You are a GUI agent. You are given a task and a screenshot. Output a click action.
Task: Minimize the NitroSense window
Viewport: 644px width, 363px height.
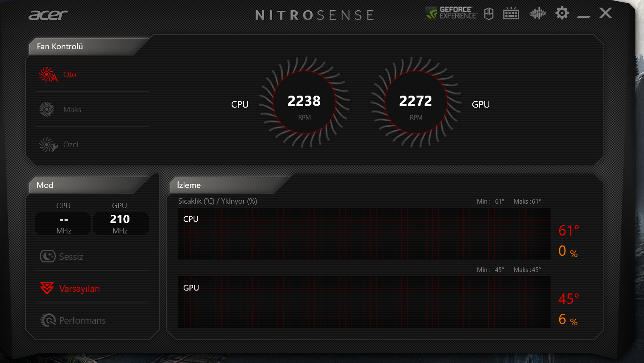584,16
